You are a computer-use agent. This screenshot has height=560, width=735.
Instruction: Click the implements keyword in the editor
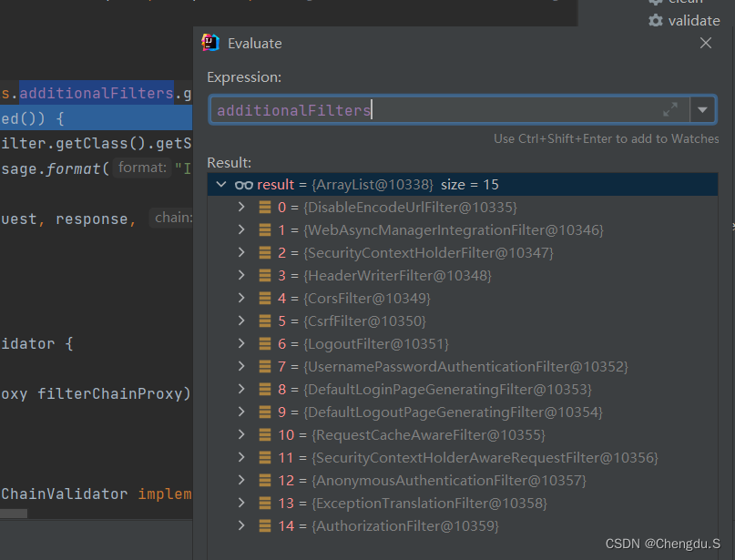click(165, 494)
